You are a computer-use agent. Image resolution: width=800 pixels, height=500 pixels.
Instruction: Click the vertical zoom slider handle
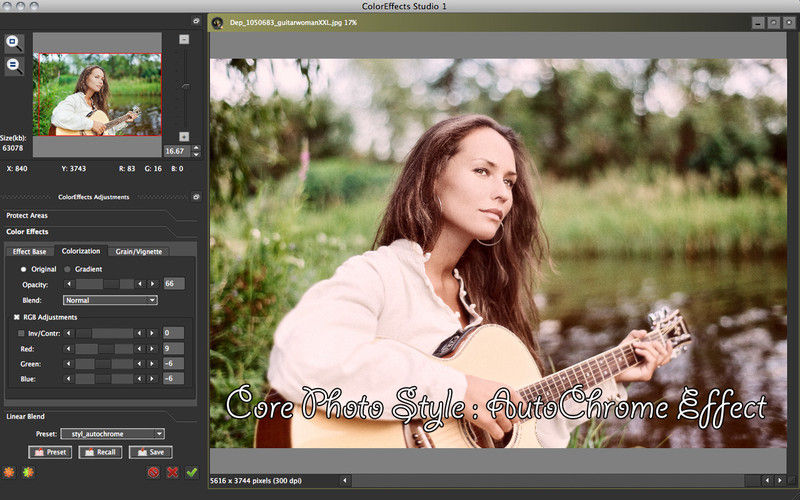tap(186, 87)
